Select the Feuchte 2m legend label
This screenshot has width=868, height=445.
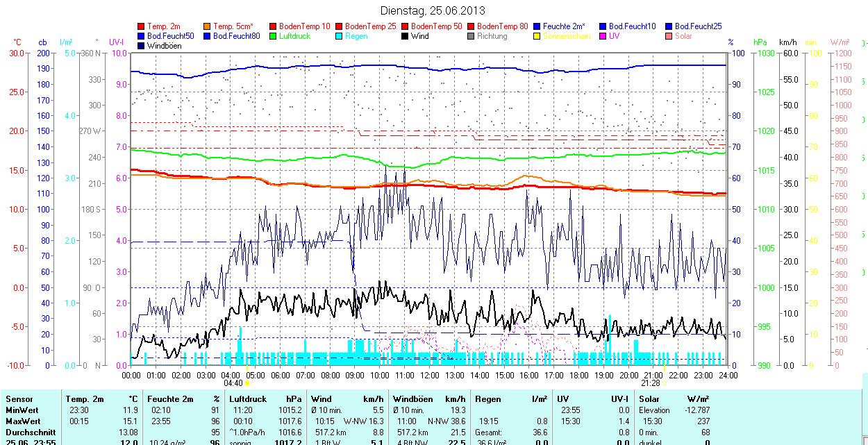[x=565, y=26]
